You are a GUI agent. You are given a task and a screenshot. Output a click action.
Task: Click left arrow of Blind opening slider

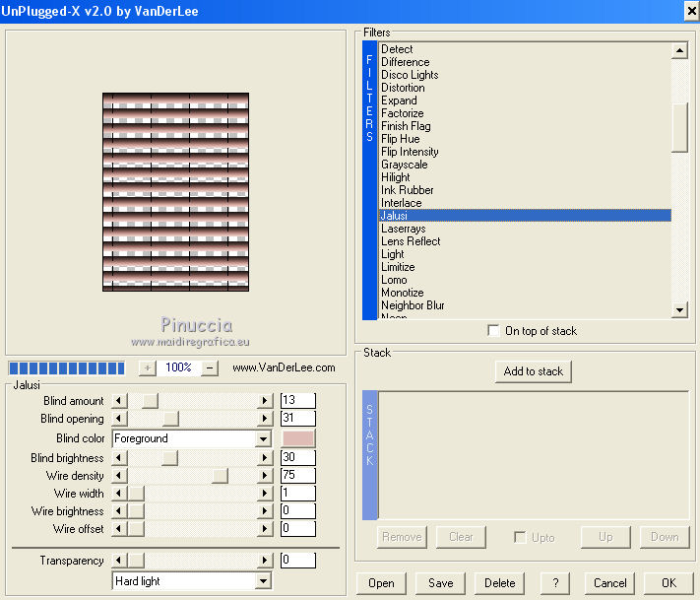point(119,419)
